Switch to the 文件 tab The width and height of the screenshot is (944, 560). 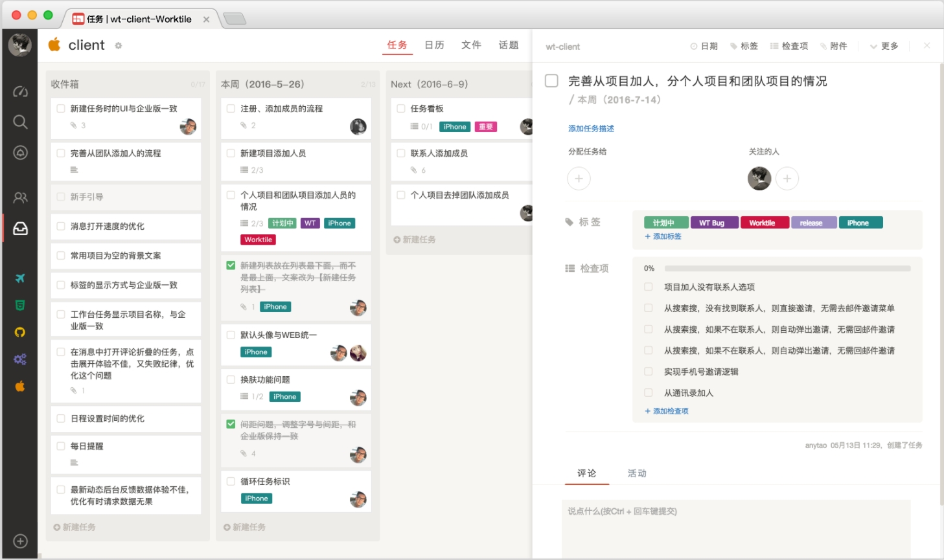click(471, 45)
